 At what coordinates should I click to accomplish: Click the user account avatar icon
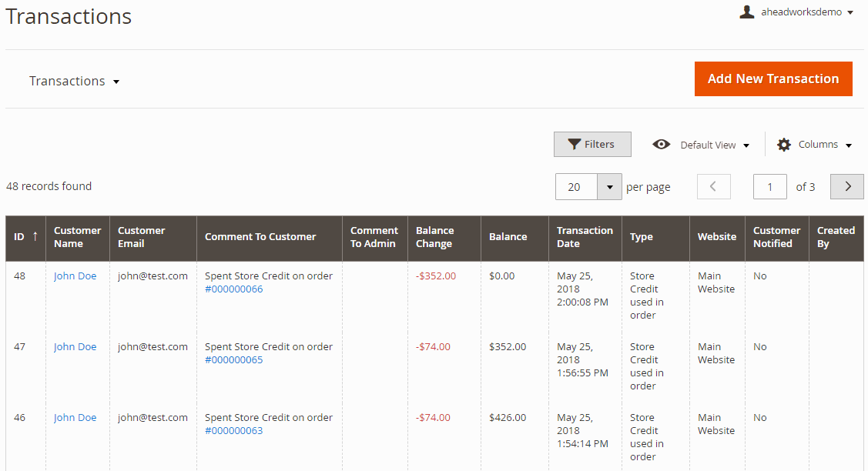747,12
